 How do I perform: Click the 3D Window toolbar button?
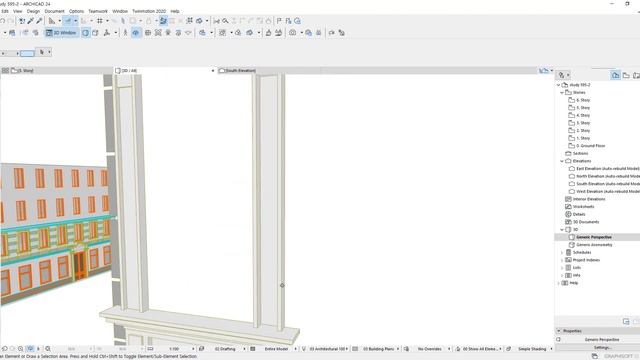61,33
